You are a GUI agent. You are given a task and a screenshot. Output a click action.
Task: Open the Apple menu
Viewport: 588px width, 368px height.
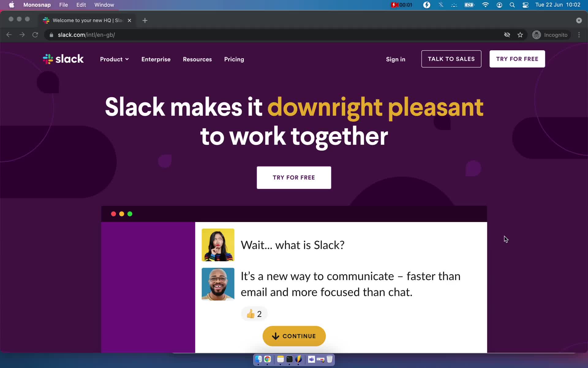pos(11,5)
